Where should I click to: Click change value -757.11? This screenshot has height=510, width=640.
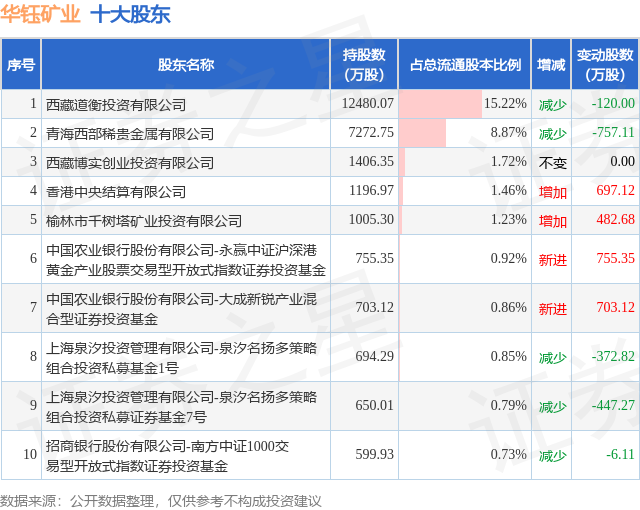(613, 132)
